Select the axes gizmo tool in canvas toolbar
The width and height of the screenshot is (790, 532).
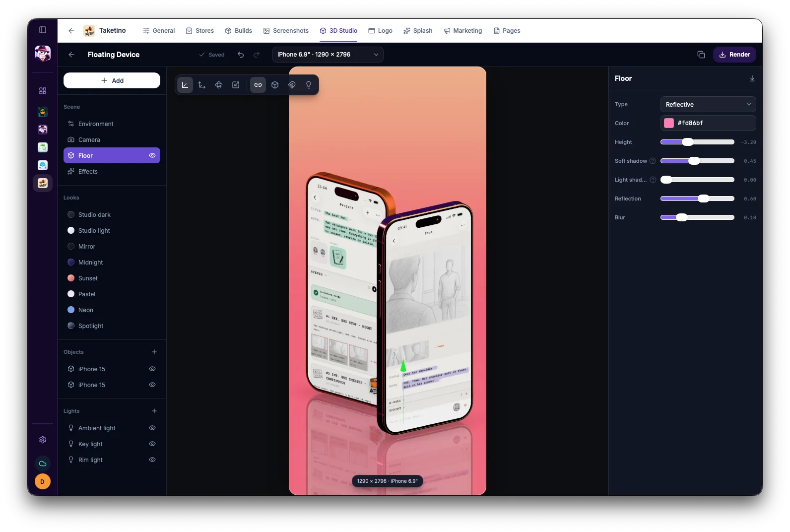pos(185,85)
